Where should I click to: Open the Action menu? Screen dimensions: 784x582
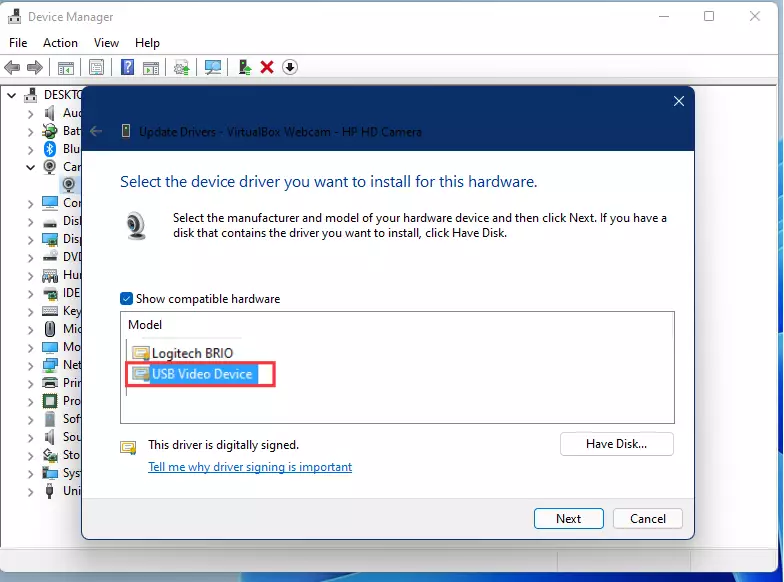coord(60,43)
